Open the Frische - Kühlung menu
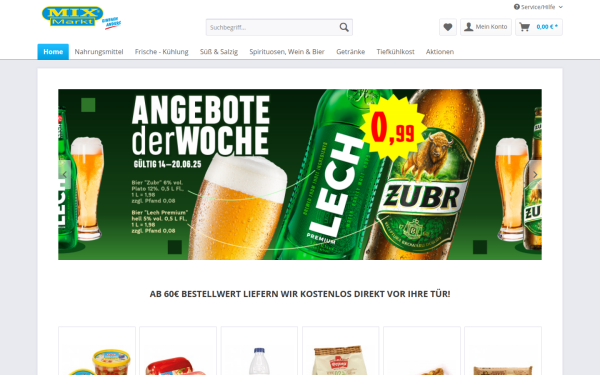Image resolution: width=600 pixels, height=375 pixels. click(161, 52)
